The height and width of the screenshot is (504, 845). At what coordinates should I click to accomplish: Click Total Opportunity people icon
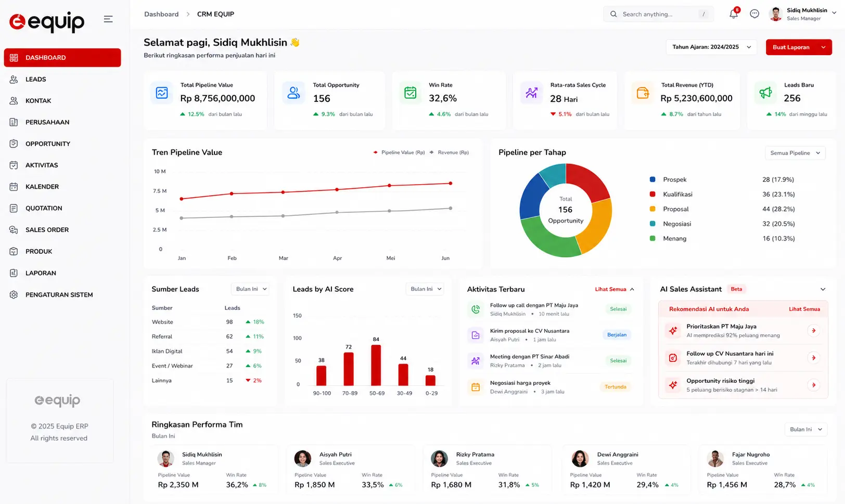294,93
